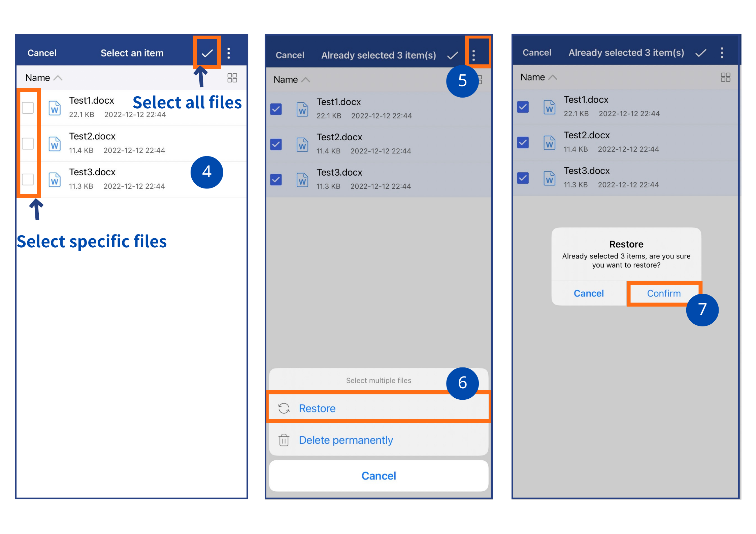Tap the select-all checkmark in the third screen
This screenshot has width=756, height=534.
pos(701,53)
